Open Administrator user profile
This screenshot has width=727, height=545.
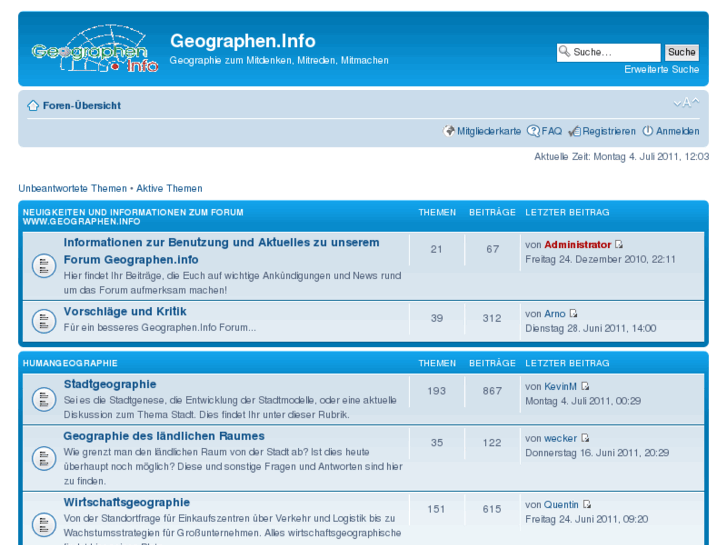click(578, 244)
